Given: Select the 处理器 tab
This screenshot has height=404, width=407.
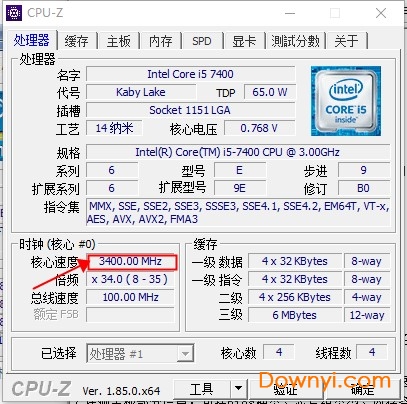Looking at the screenshot, I should [x=32, y=40].
